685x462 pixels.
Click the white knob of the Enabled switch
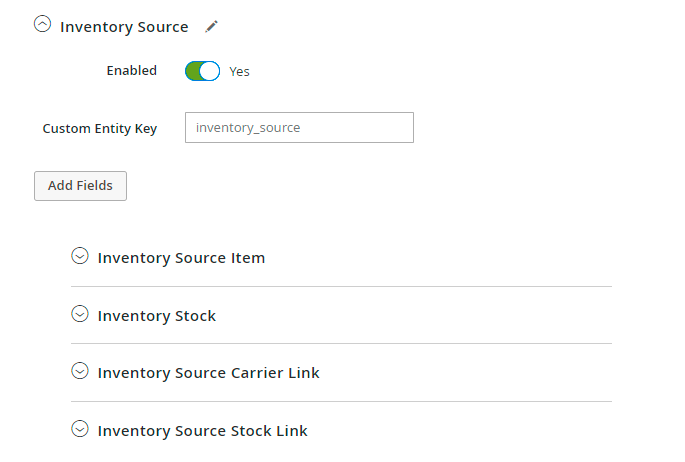click(x=210, y=71)
